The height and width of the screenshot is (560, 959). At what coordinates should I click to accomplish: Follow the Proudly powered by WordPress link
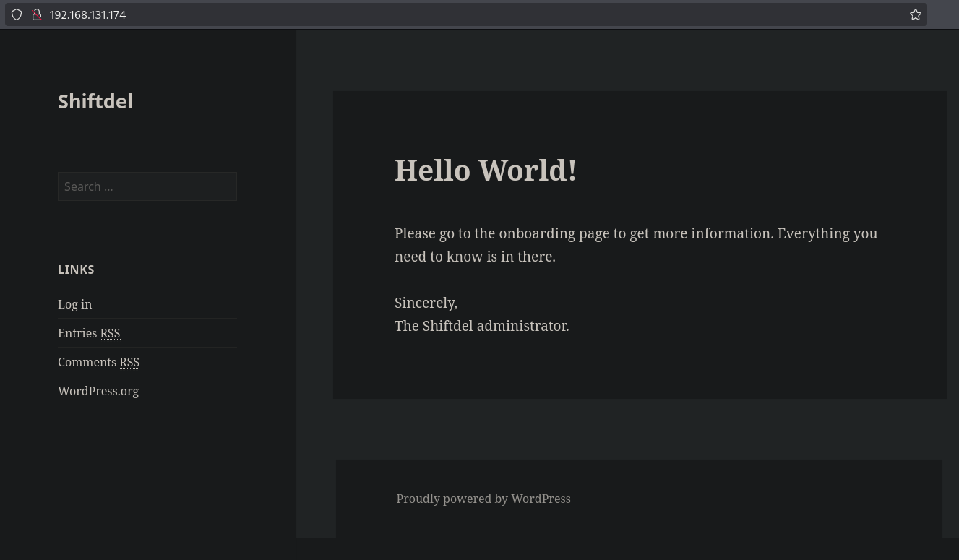click(x=483, y=499)
